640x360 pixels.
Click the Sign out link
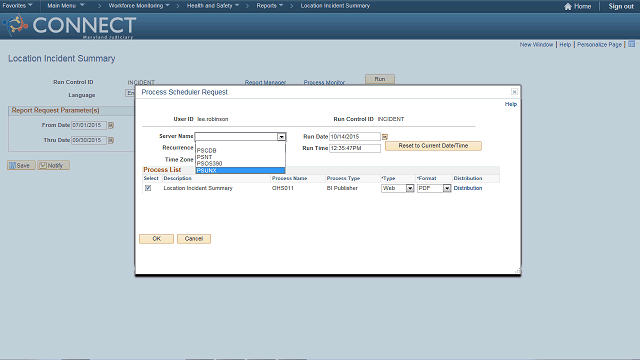point(621,6)
